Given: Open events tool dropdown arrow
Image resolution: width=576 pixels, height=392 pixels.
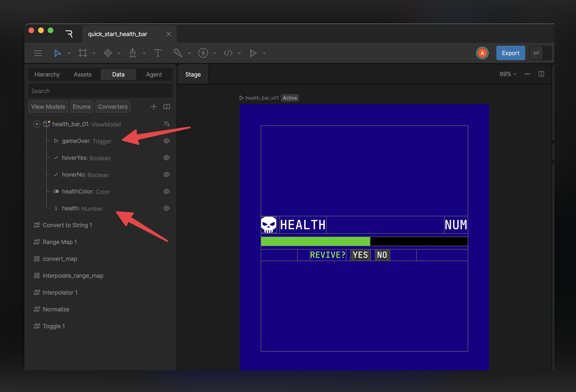Looking at the screenshot, I should coord(214,53).
